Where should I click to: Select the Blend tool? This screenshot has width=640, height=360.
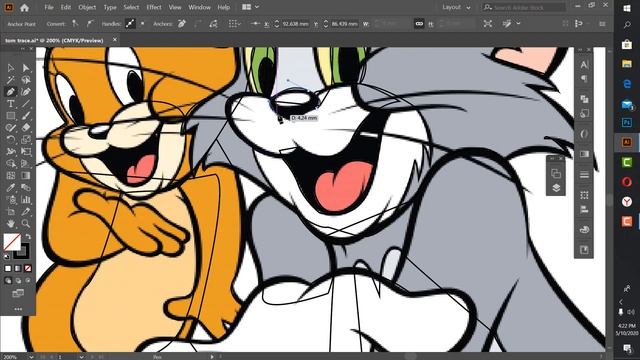pos(26,187)
